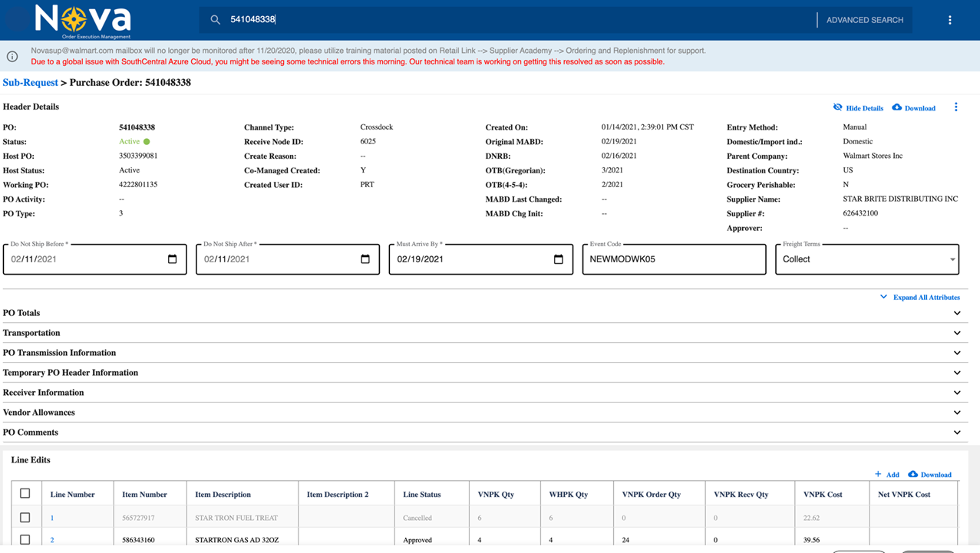Click the VNPK Qty column header
Image resolution: width=980 pixels, height=553 pixels.
[x=496, y=495]
